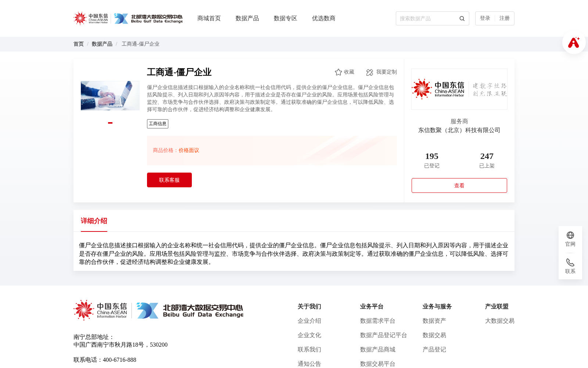
Task: Open the footer 大数据交易 link
Action: point(500,321)
